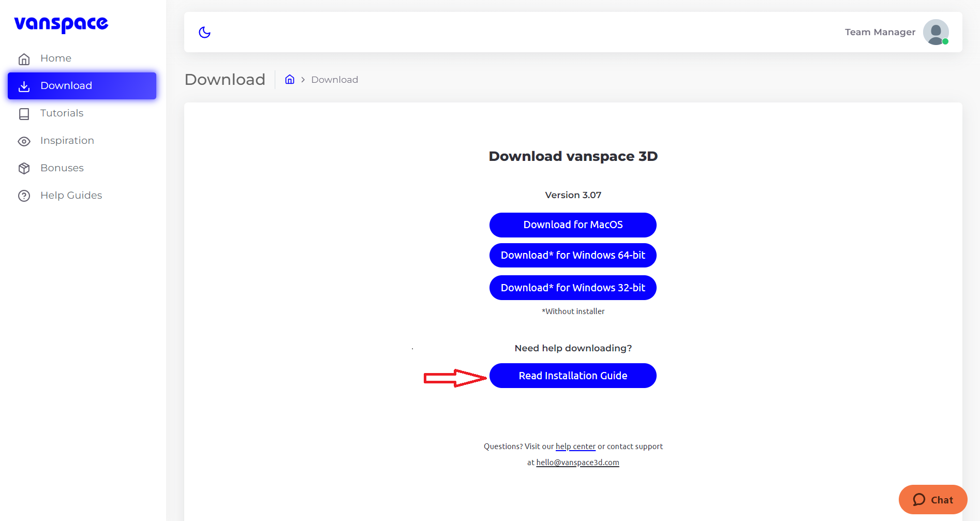This screenshot has height=521, width=980.
Task: Open the orange Chat widget
Action: coord(933,500)
